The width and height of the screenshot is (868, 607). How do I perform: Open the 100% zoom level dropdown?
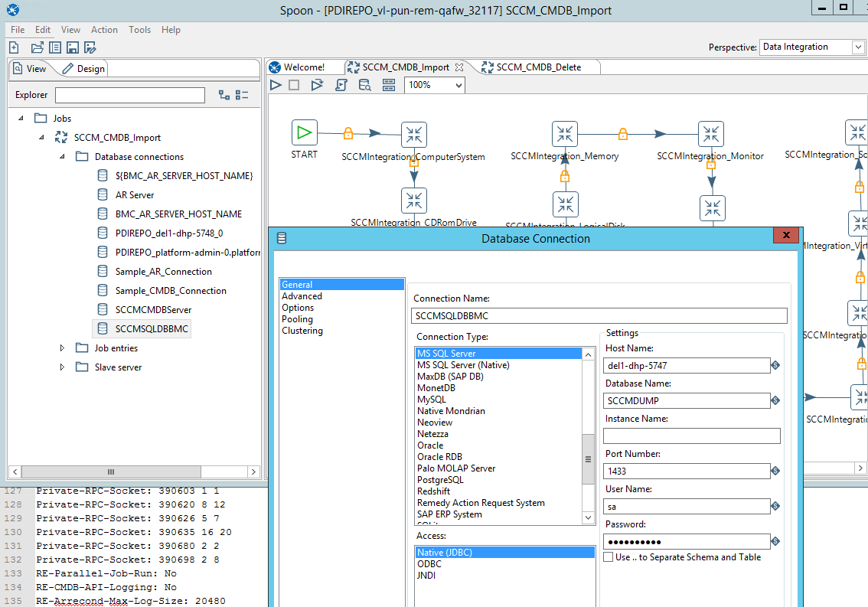click(458, 85)
